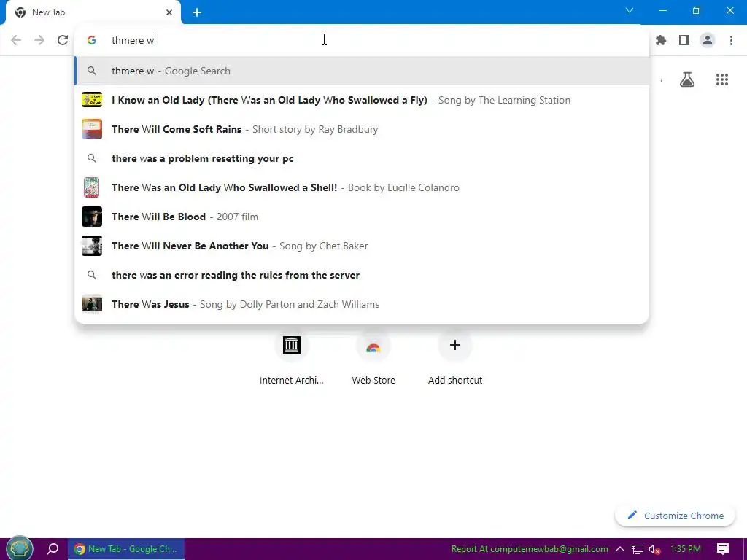Open the Google apps grid
747x560 pixels.
[x=722, y=79]
